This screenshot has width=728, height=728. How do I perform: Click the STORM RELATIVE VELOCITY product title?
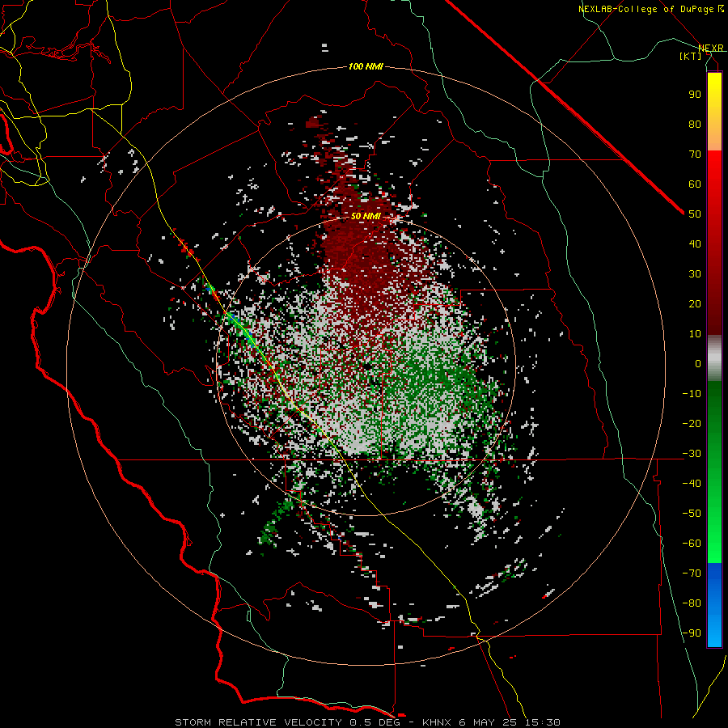click(258, 722)
